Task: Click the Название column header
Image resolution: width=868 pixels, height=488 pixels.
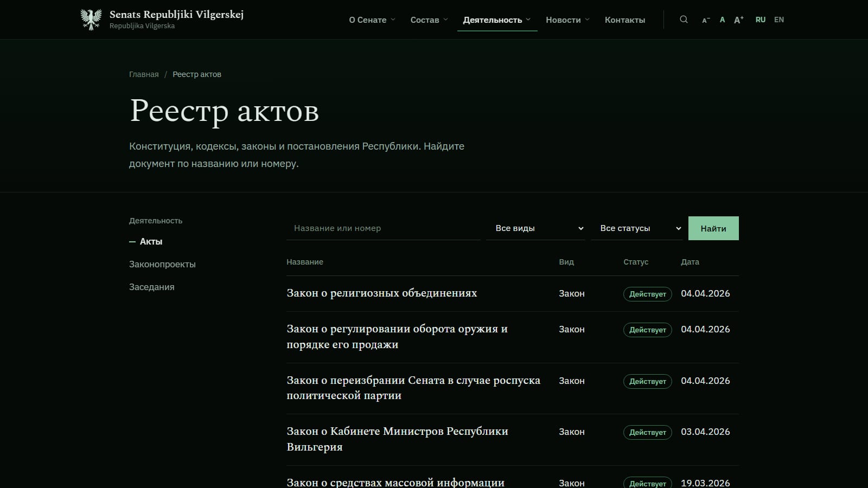Action: pos(305,262)
